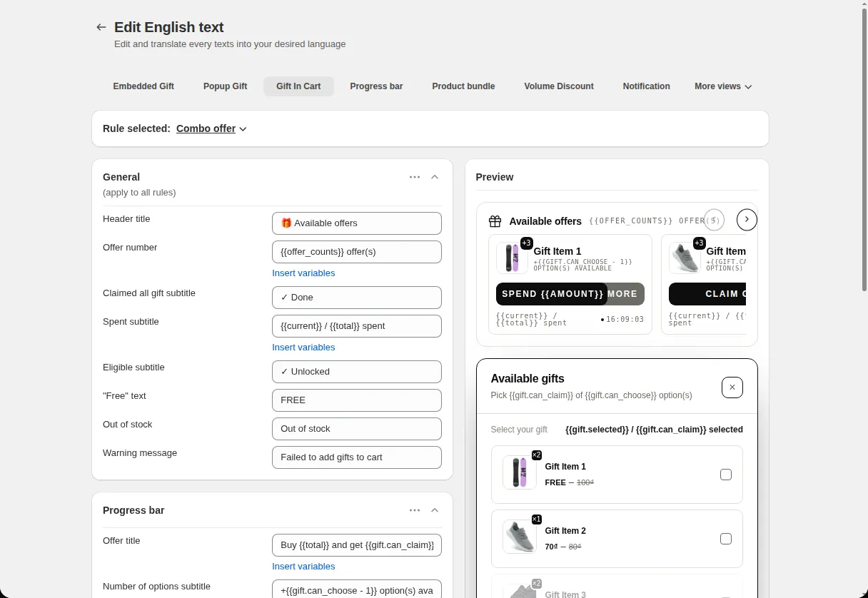Edit the Spent subtitle field
The height and width of the screenshot is (598, 868).
point(357,326)
